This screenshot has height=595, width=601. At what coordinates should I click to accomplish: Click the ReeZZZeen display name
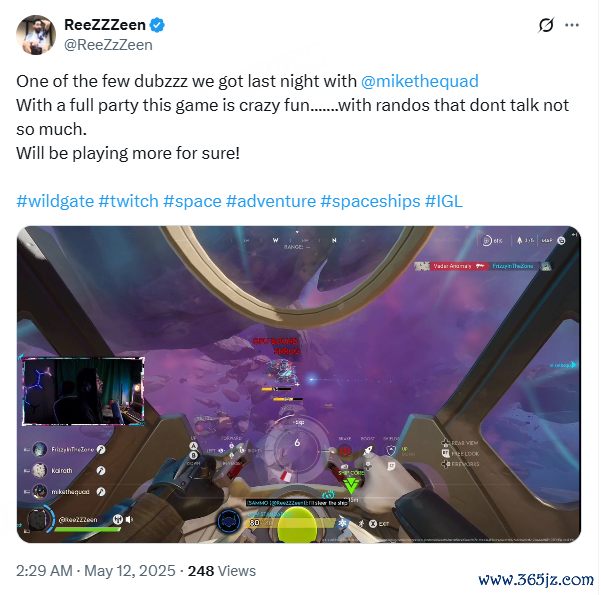coord(105,25)
